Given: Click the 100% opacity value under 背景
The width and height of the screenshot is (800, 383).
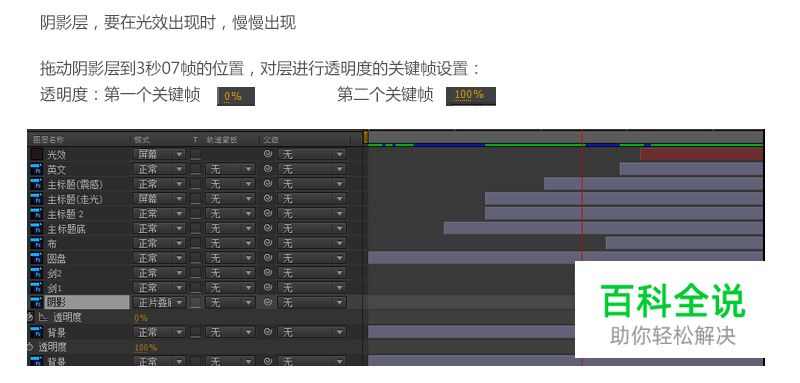Looking at the screenshot, I should point(146,347).
